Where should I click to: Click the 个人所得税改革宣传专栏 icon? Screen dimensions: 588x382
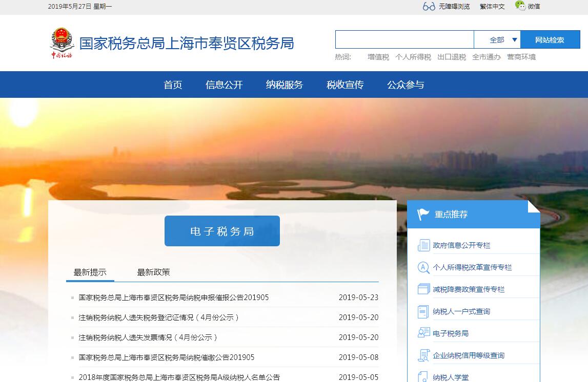click(423, 267)
